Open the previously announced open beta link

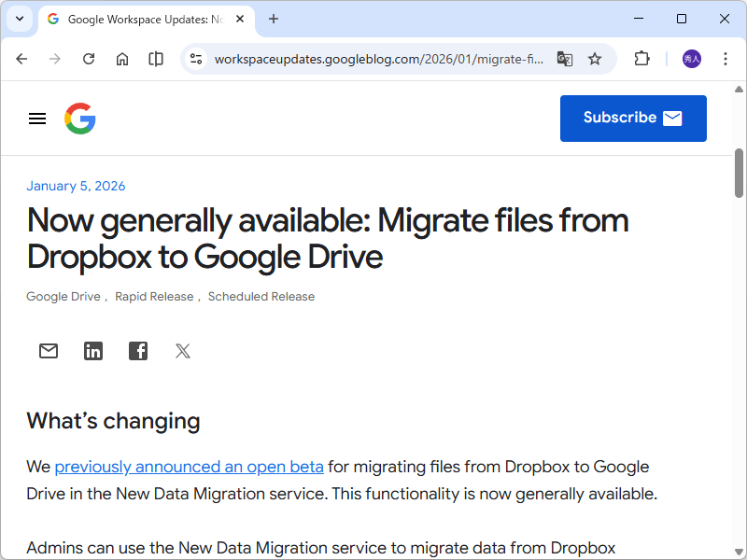190,467
